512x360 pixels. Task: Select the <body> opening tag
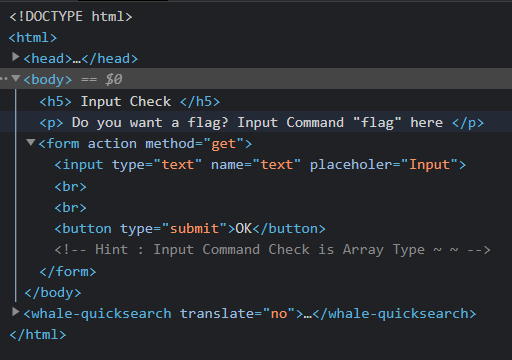coord(48,80)
